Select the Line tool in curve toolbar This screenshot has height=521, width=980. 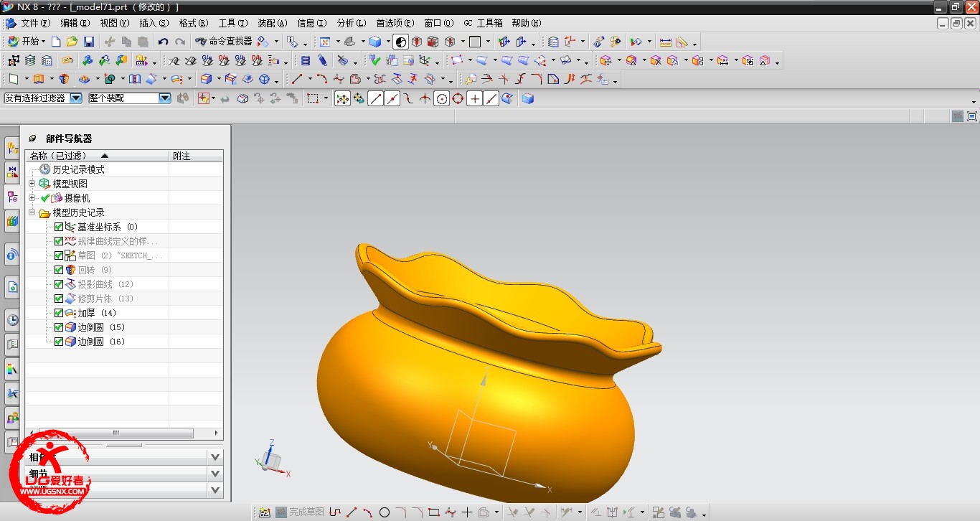pyautogui.click(x=297, y=79)
